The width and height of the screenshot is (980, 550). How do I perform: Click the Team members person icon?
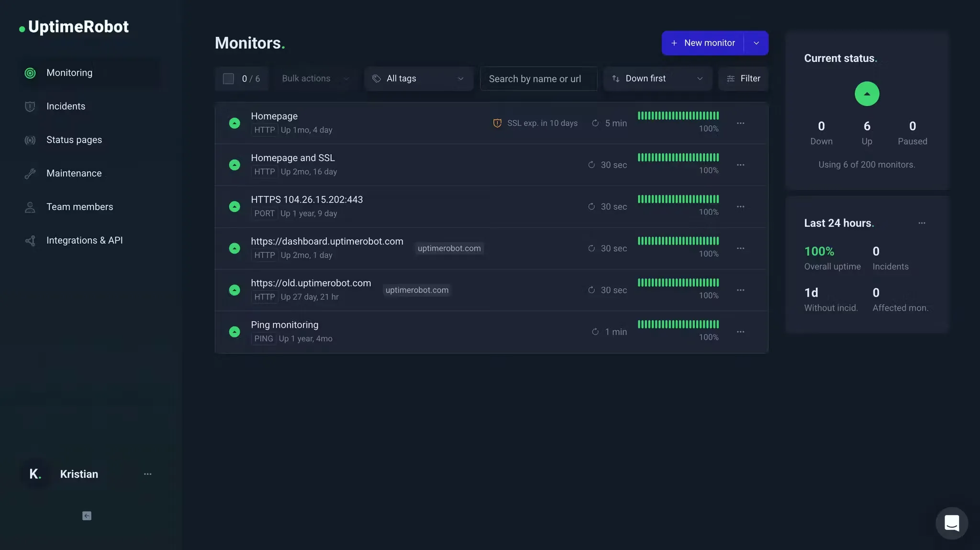click(x=30, y=207)
